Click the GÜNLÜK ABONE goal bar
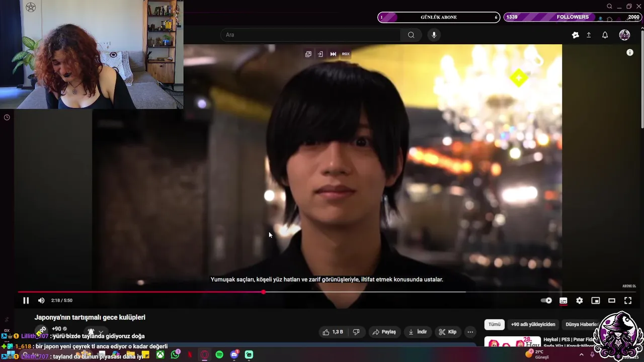 439,17
